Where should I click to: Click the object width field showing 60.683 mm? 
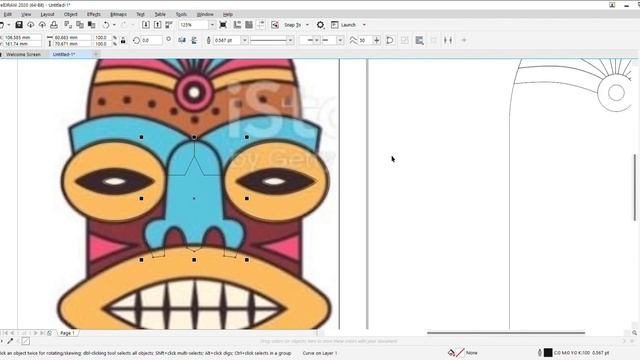click(x=73, y=37)
